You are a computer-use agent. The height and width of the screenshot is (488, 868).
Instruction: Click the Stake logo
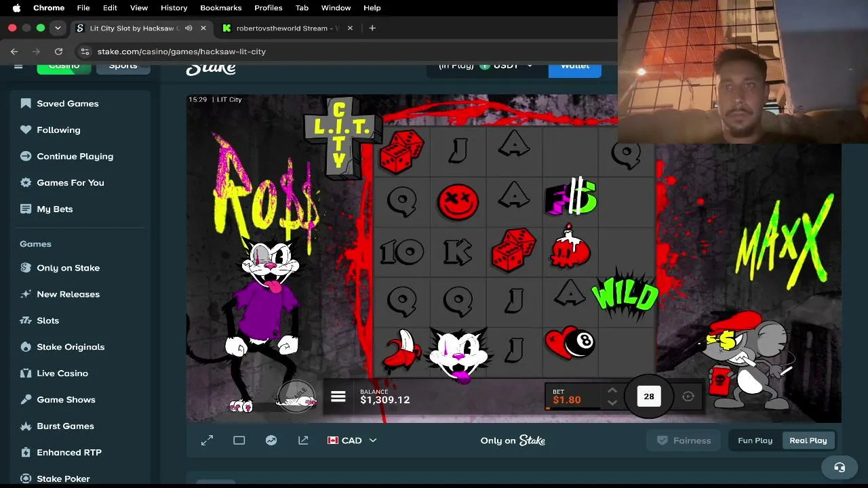tap(211, 68)
